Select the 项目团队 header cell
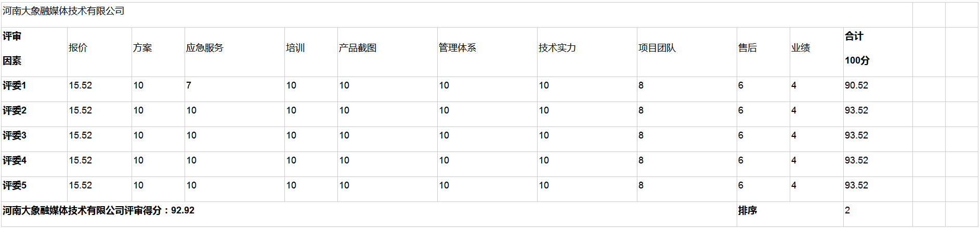 657,48
